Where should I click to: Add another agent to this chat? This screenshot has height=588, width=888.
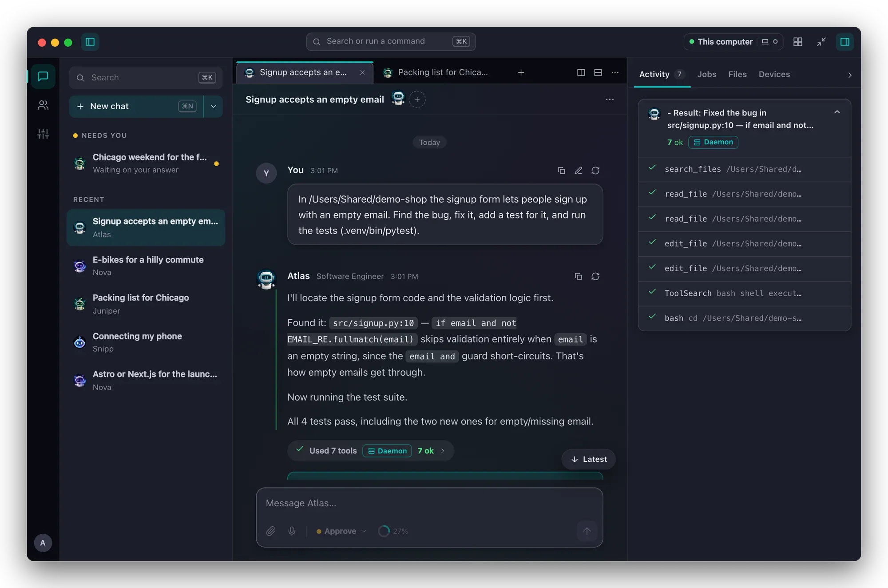tap(417, 99)
